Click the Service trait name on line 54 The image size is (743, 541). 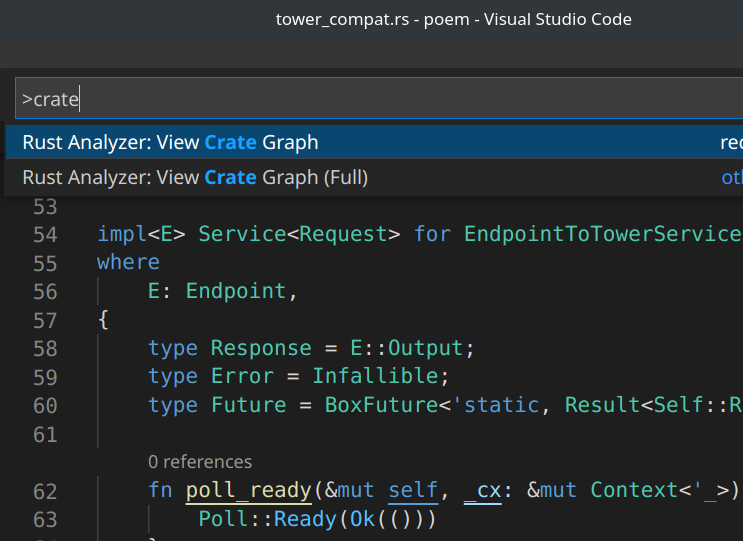click(236, 234)
